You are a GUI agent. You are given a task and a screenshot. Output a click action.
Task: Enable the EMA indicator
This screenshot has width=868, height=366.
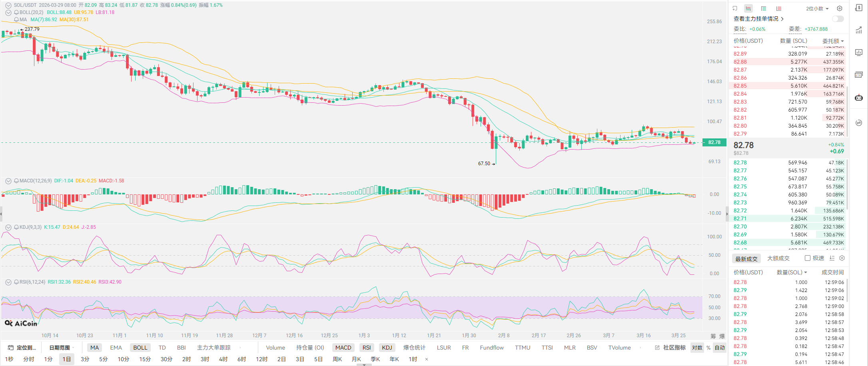pos(116,348)
